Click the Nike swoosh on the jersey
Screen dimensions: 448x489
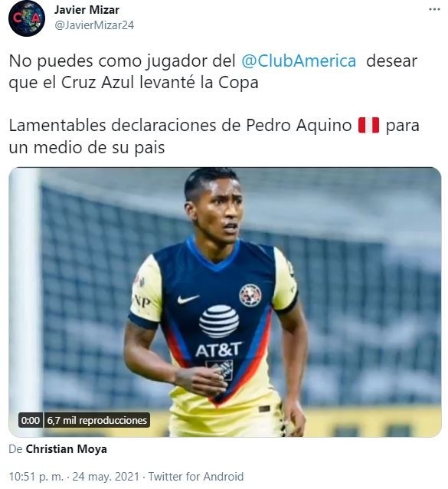188,299
